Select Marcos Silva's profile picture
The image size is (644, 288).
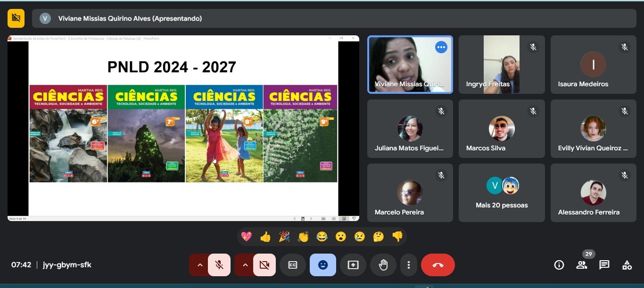click(x=502, y=129)
